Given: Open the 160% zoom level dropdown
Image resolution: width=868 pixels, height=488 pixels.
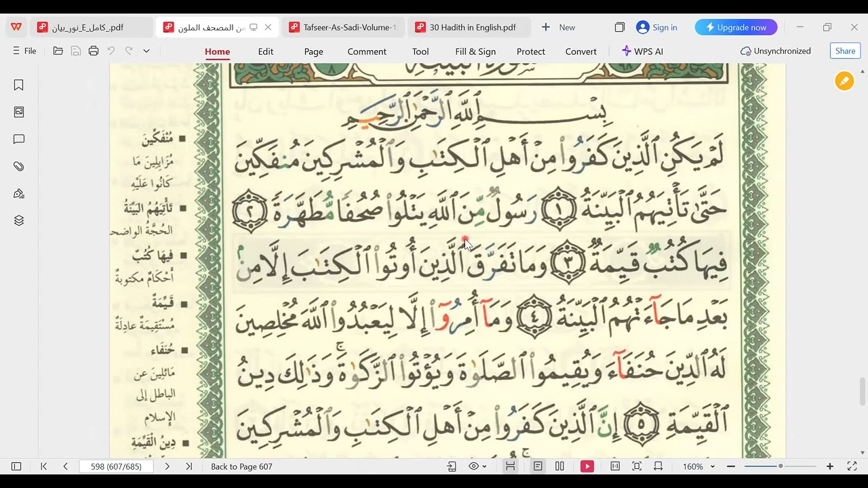Looking at the screenshot, I should click(698, 466).
